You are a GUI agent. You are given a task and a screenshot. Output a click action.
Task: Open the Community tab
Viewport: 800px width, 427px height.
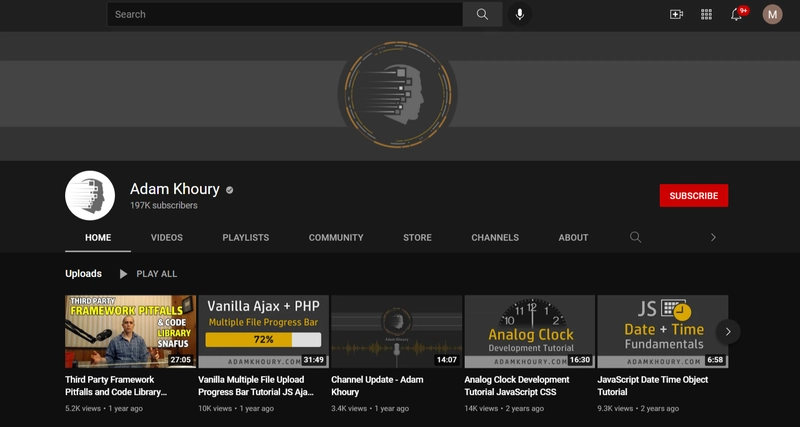coord(336,238)
